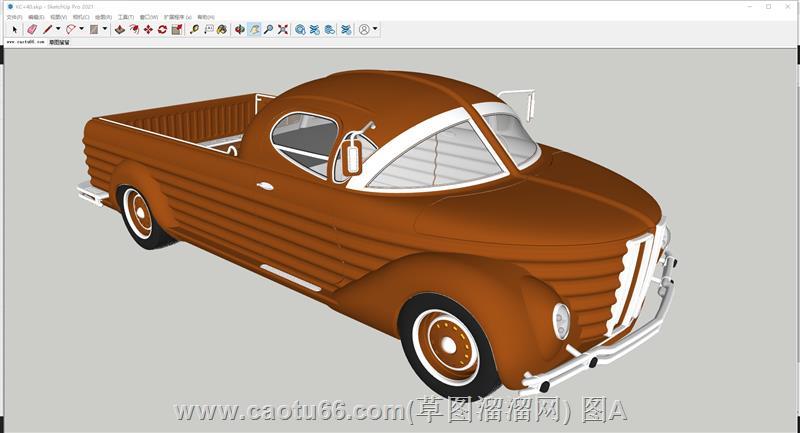Click the user account sign-in icon
Screen dimensions: 800x433
click(x=364, y=30)
